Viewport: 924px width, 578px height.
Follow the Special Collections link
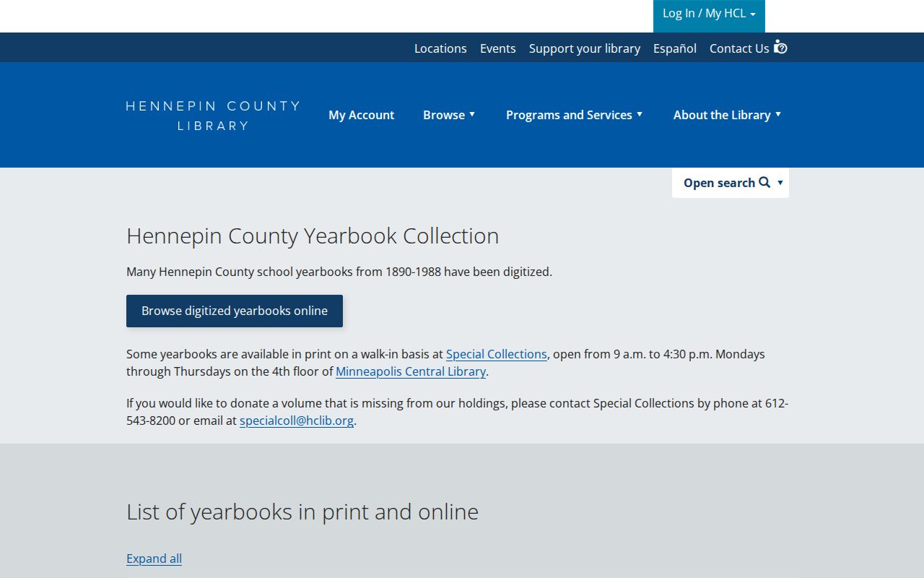click(x=497, y=354)
